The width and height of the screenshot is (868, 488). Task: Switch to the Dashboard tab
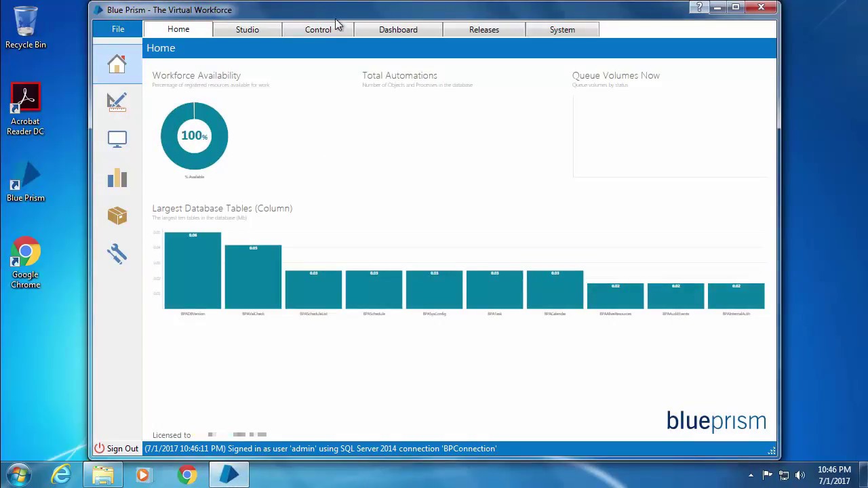pyautogui.click(x=398, y=30)
